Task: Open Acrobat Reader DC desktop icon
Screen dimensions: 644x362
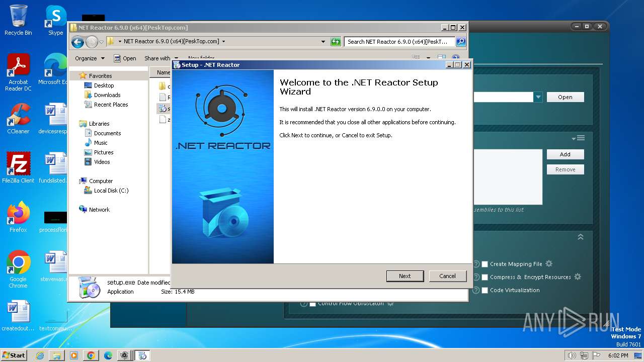Action: pyautogui.click(x=18, y=72)
